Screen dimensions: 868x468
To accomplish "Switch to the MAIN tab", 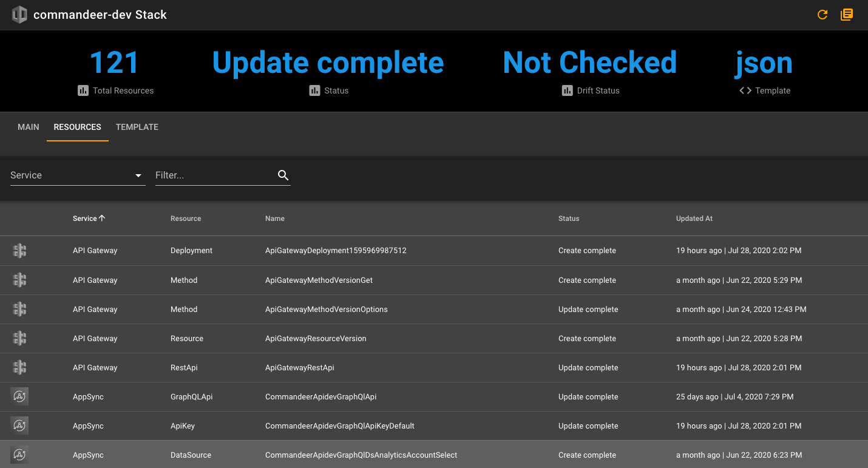I will 29,127.
